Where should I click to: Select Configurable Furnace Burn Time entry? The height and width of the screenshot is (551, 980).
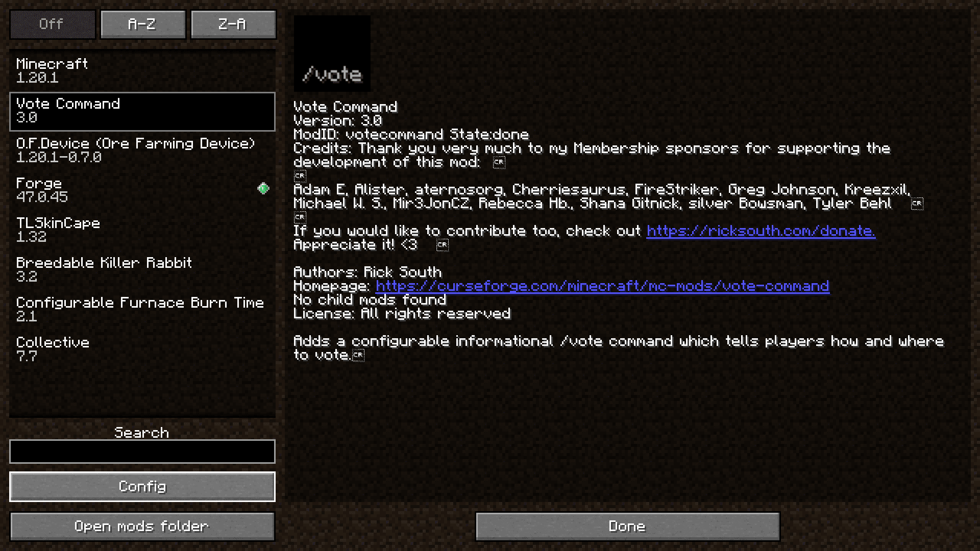tap(142, 310)
